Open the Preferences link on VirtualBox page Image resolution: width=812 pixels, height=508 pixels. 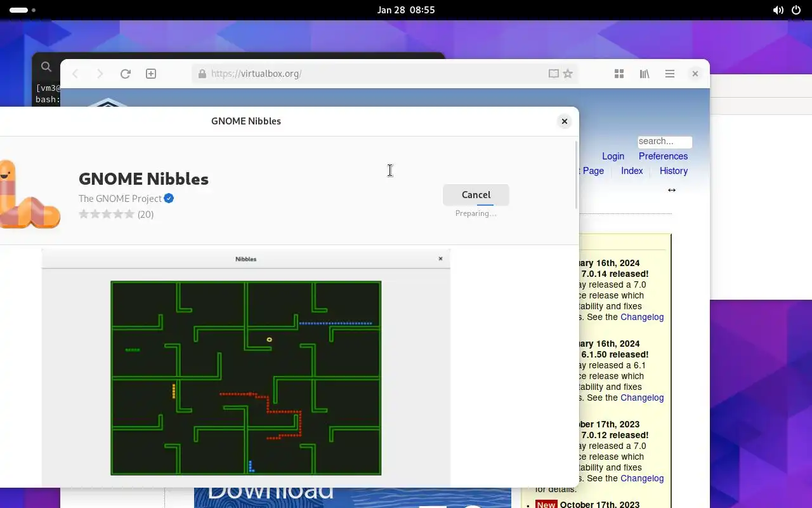pyautogui.click(x=663, y=156)
